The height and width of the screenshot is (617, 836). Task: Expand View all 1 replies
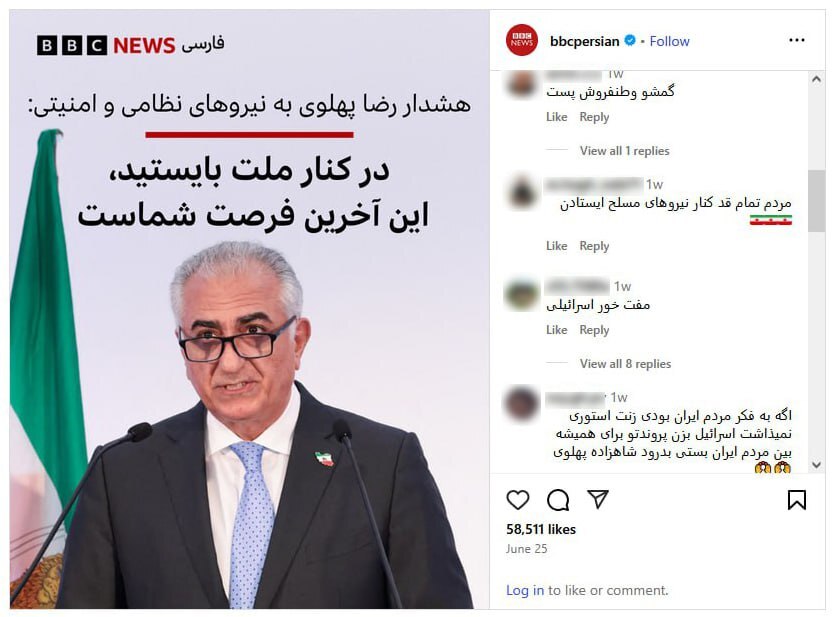coord(624,151)
